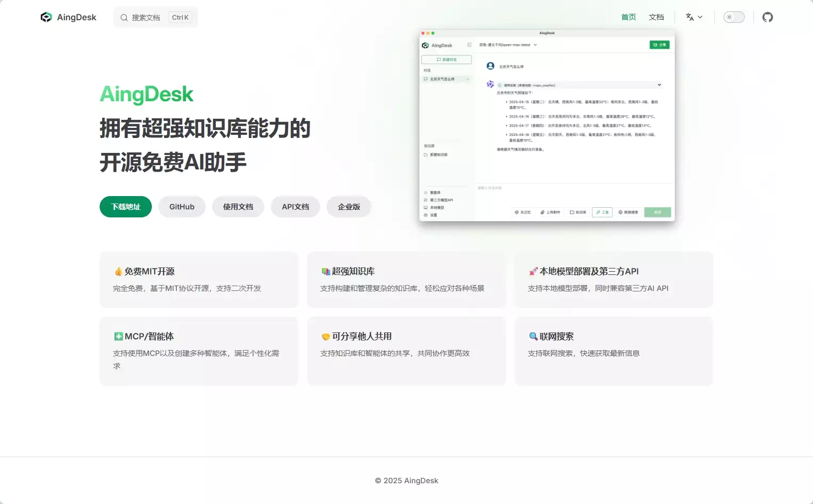Select the MCP/智能体 card title

[149, 337]
